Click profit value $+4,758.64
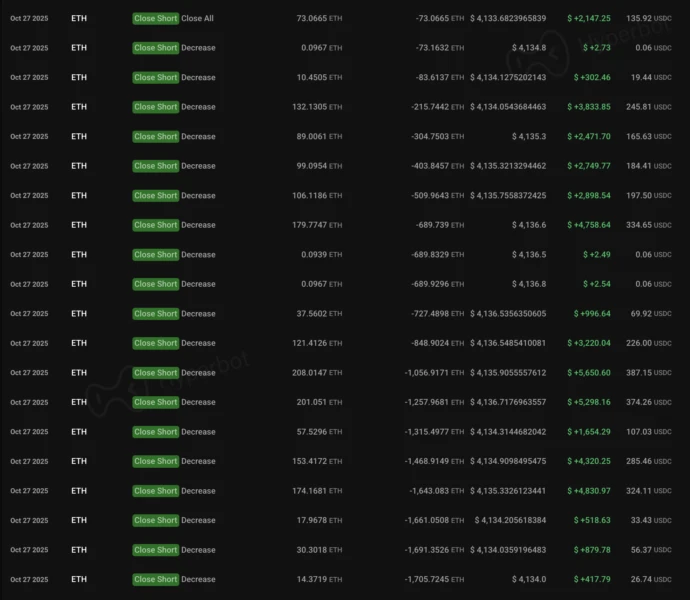The image size is (690, 600). click(x=589, y=225)
